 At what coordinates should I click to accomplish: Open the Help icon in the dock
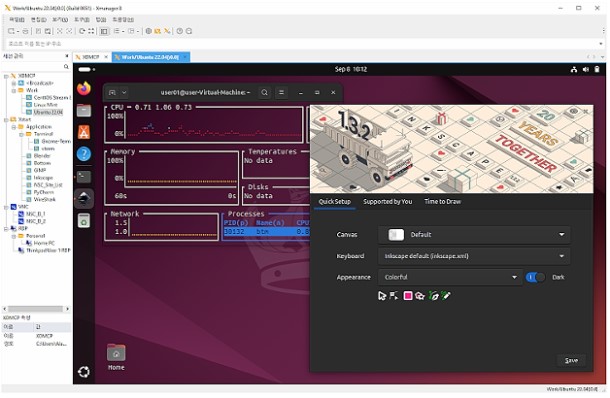click(84, 154)
